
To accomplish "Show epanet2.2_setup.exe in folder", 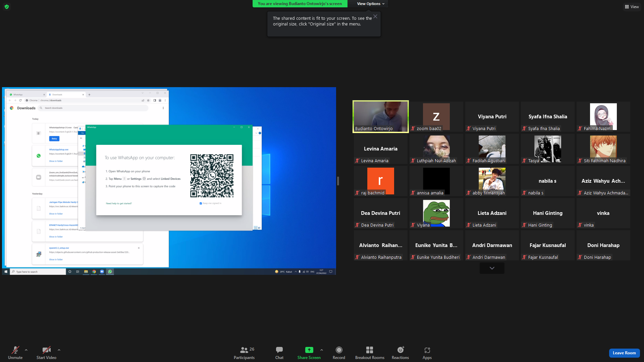I will (56, 259).
